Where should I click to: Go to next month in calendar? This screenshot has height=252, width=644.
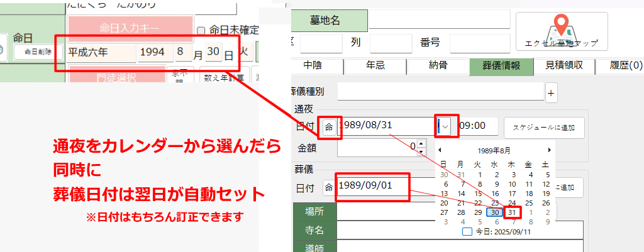tap(550, 150)
